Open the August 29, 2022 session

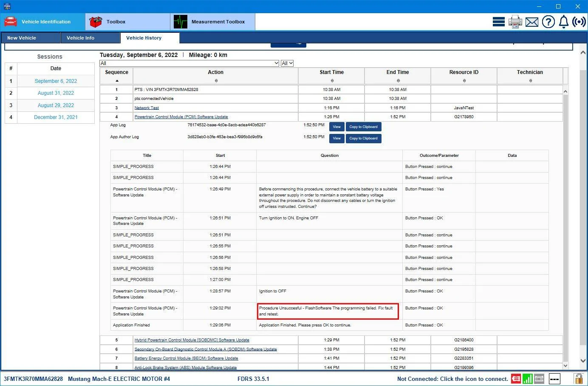tap(56, 105)
